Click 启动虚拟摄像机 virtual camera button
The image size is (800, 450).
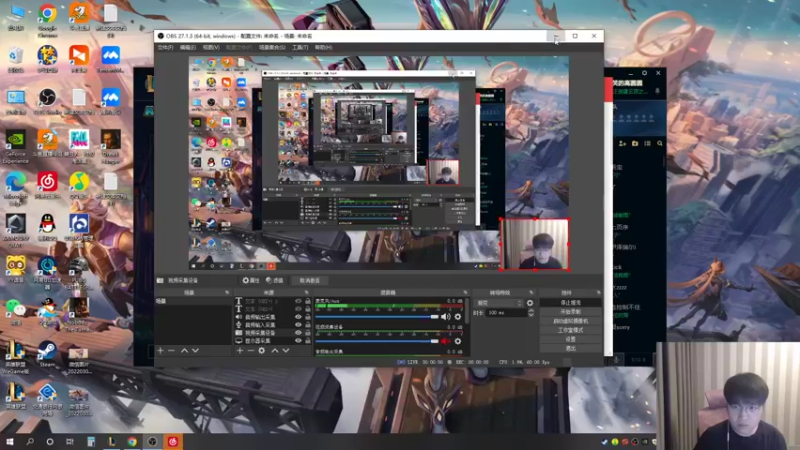click(x=570, y=321)
